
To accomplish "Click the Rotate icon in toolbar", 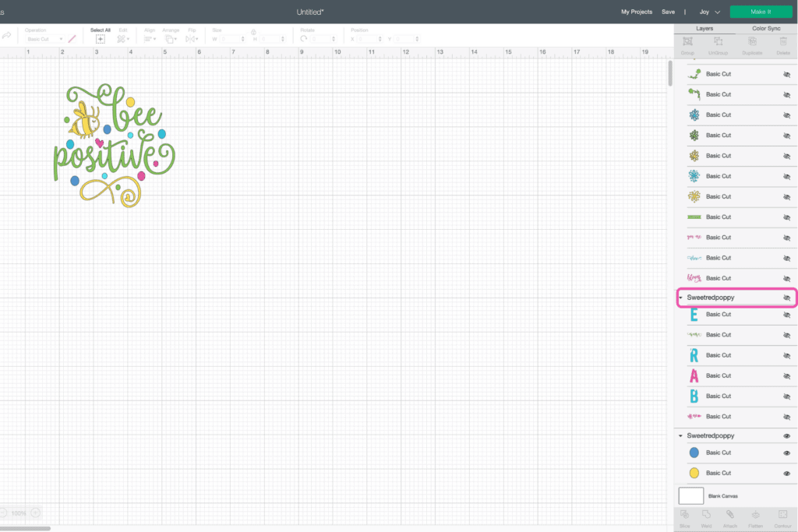I will [x=304, y=39].
